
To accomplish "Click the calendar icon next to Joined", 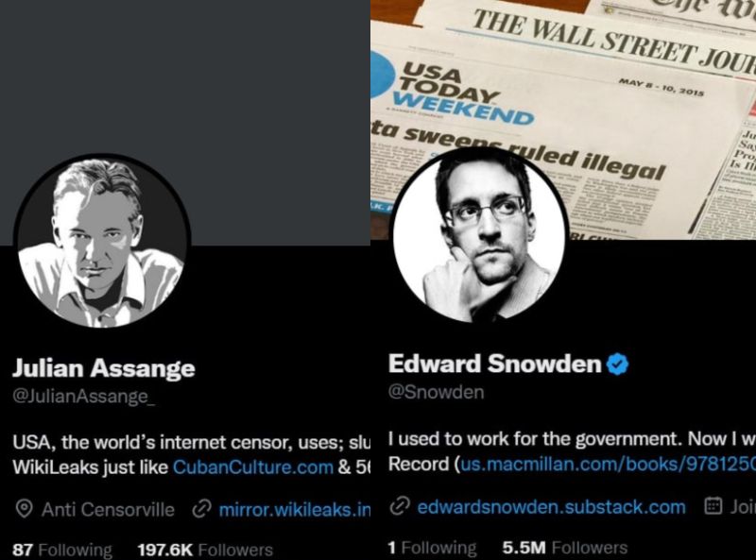I will pos(713,506).
